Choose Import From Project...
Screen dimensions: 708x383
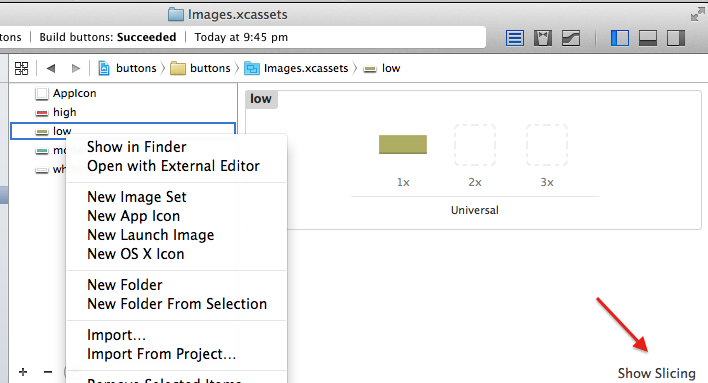[161, 354]
